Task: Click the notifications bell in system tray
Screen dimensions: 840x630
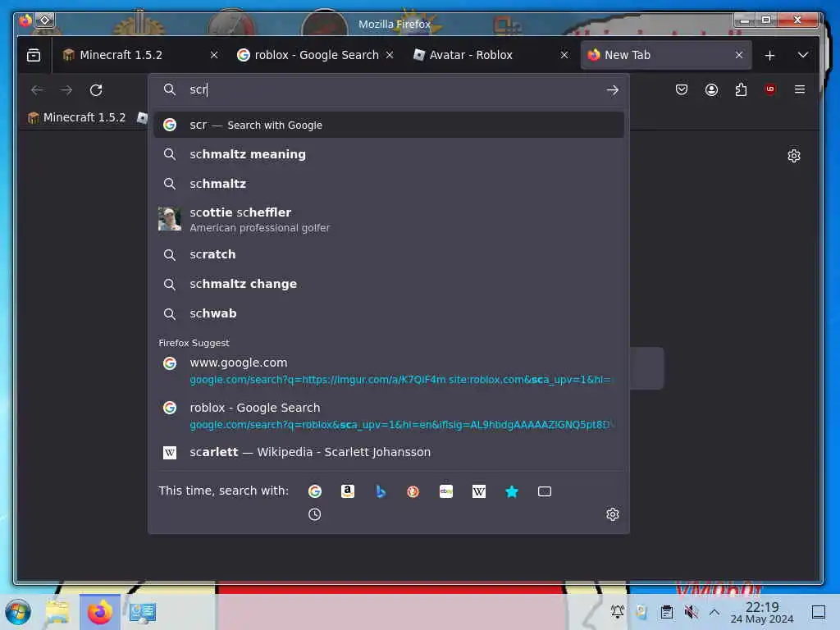Action: tap(617, 612)
